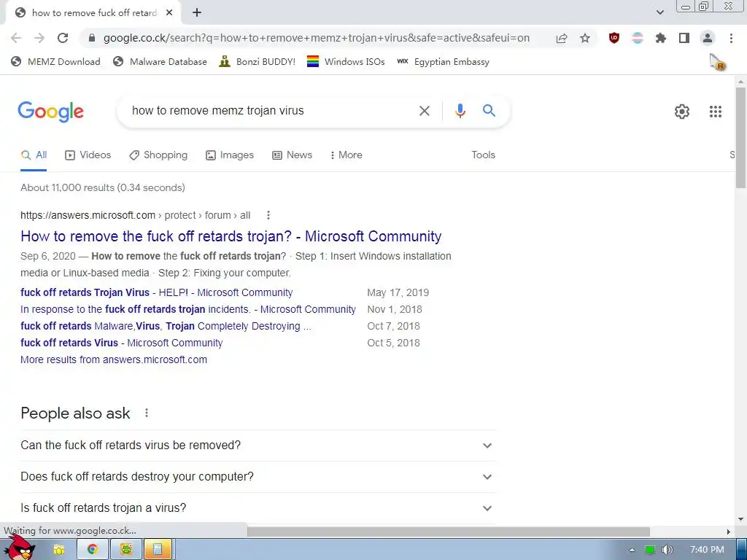The width and height of the screenshot is (747, 560).
Task: Show hidden system tray icons
Action: 632,550
